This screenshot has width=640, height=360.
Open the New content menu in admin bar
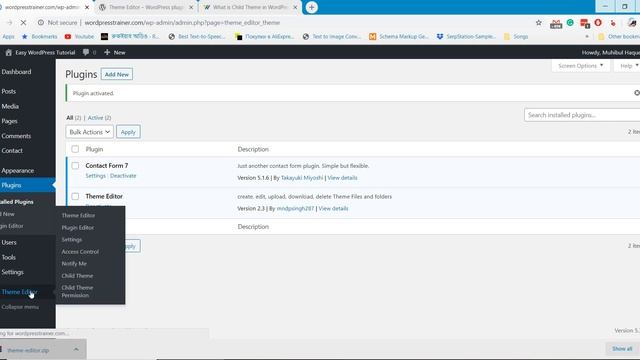(115, 52)
